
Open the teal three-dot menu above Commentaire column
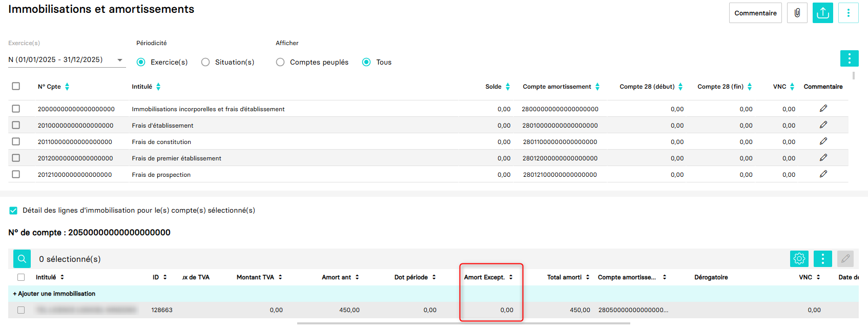[849, 58]
